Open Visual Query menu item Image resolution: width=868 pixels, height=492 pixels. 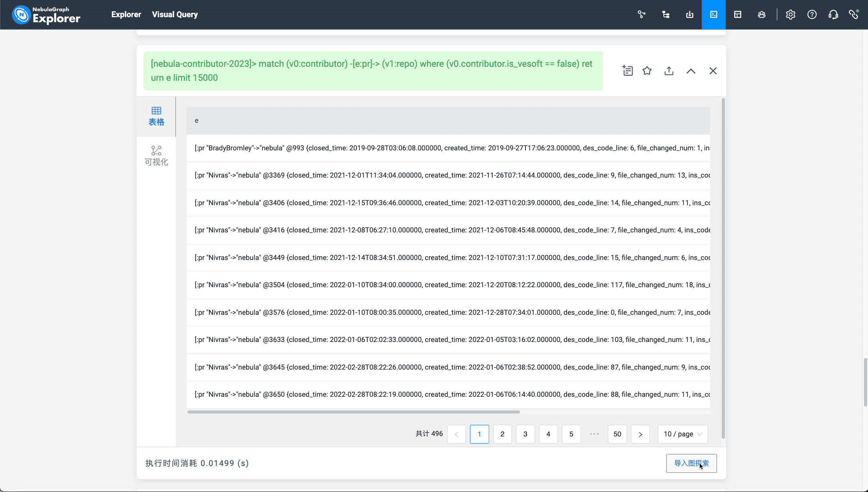[x=175, y=14]
